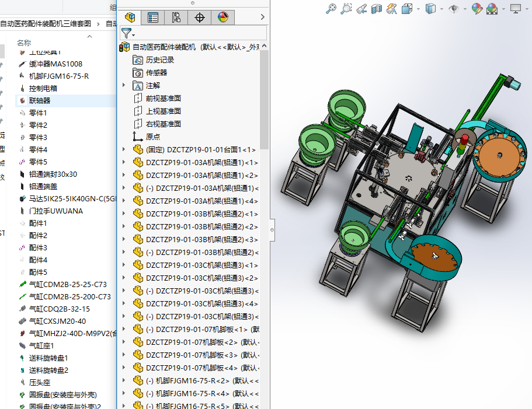This screenshot has height=409, width=532.
Task: Open the Edit Appearance tool
Action: click(477, 8)
